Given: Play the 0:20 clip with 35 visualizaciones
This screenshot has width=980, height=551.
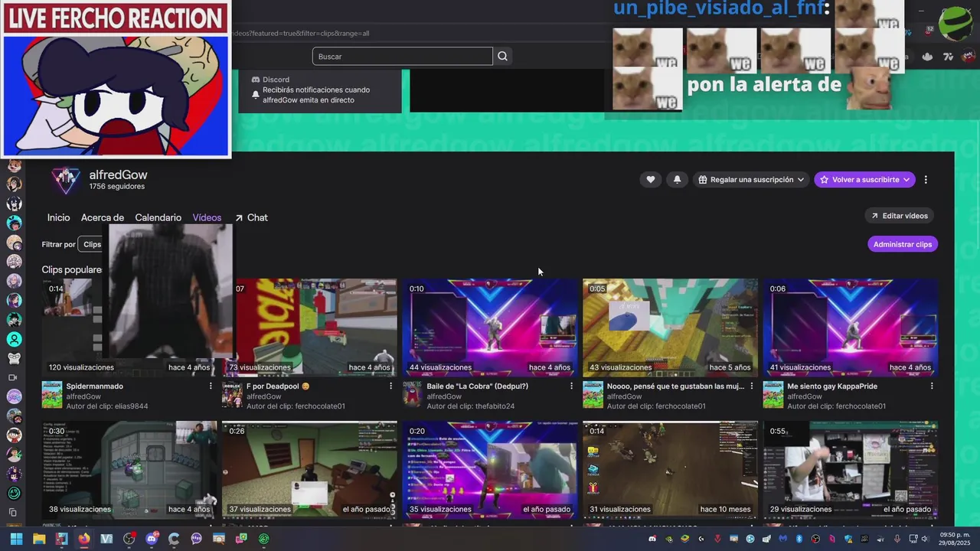Looking at the screenshot, I should coord(490,469).
